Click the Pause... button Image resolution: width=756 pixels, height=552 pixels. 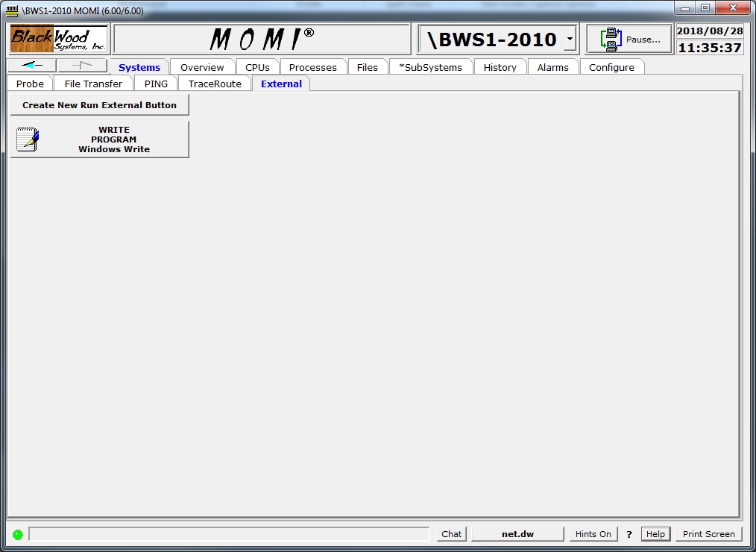click(629, 39)
